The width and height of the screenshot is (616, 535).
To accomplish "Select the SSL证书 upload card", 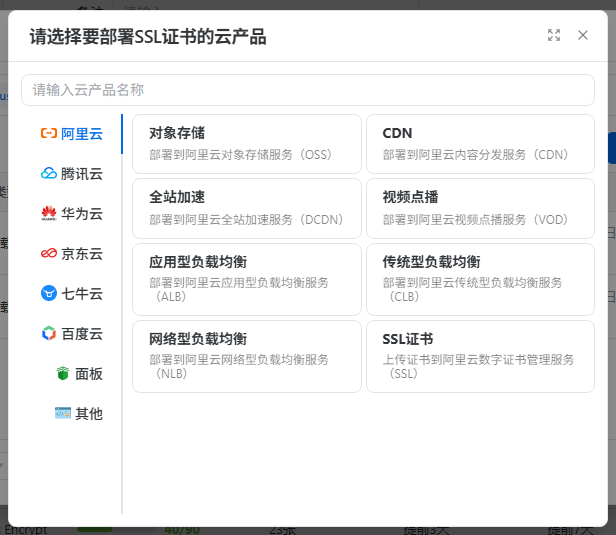I will (x=480, y=356).
